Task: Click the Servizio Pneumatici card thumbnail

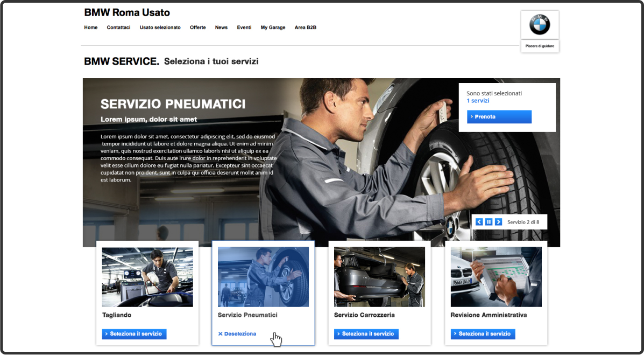Action: (x=263, y=277)
